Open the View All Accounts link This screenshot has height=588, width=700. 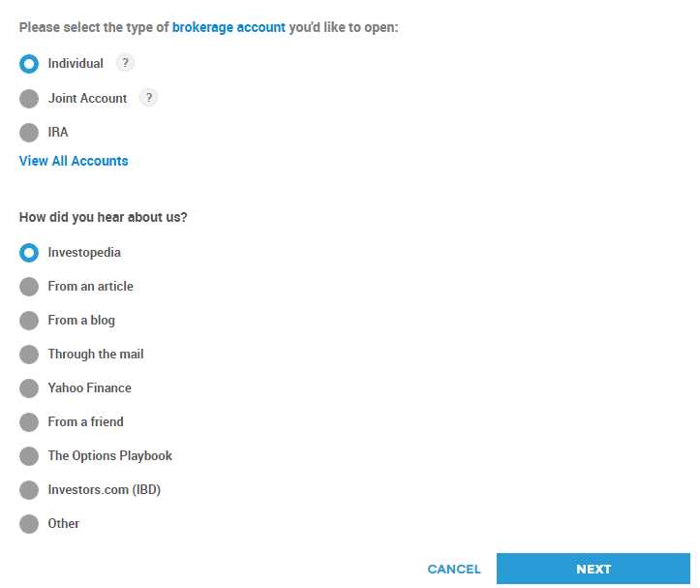click(74, 161)
